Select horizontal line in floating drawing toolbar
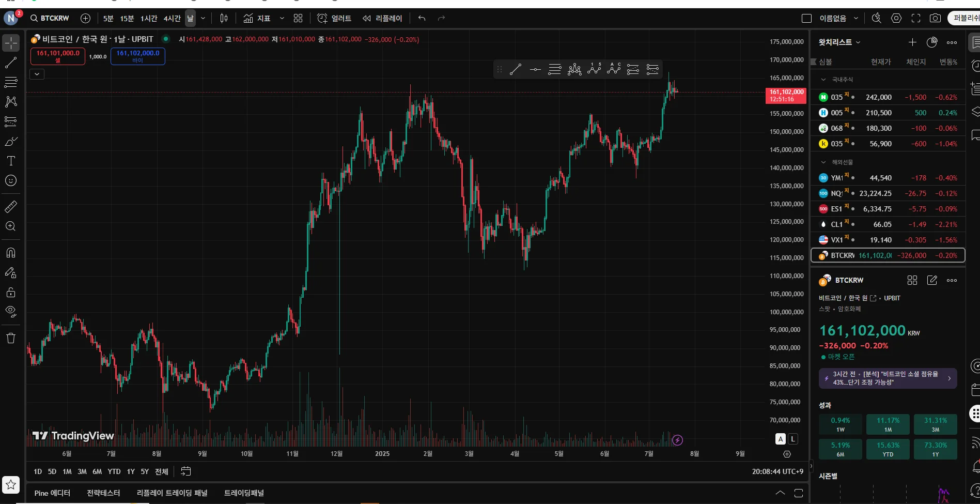This screenshot has width=980, height=504. click(535, 69)
